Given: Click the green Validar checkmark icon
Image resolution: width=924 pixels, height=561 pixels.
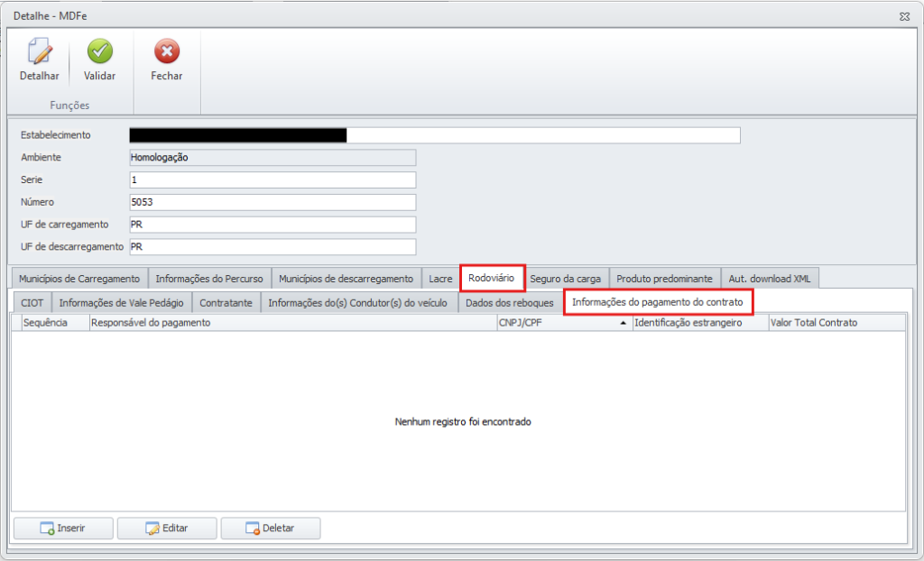Looking at the screenshot, I should 99,51.
